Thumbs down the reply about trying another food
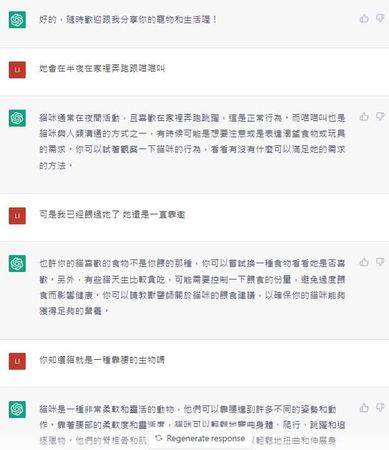Viewport: 389px width, 450px height. 380,262
